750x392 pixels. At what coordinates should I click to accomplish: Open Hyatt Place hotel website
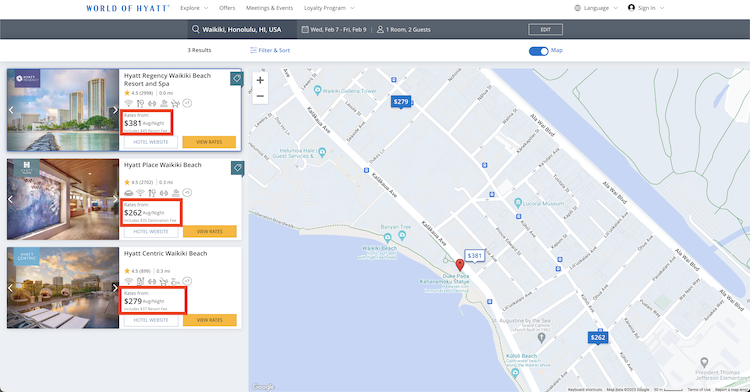(x=151, y=231)
